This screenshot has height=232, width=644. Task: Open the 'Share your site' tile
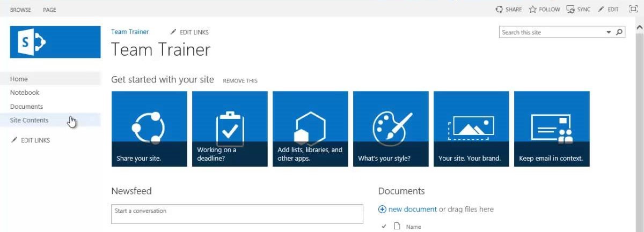pos(149,129)
